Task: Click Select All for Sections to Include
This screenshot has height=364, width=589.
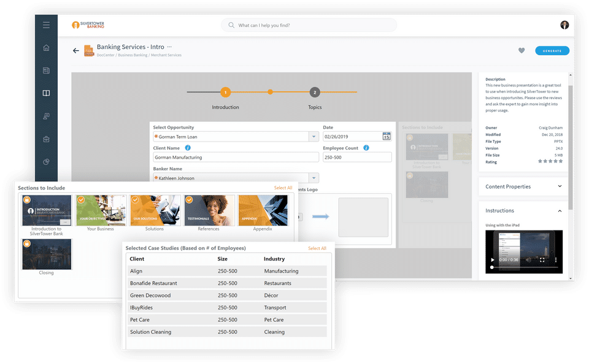Action: click(283, 188)
